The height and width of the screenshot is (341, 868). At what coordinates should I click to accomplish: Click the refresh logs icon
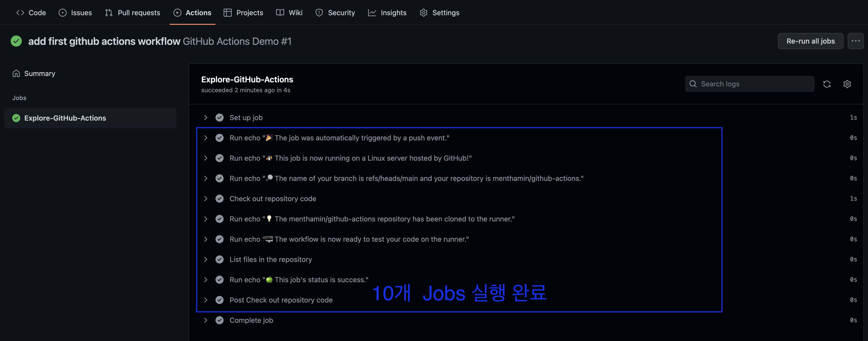pos(827,84)
